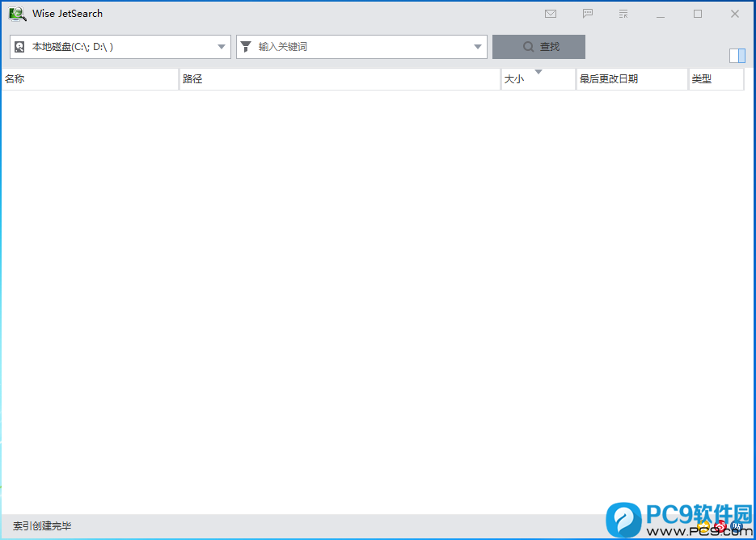Click the sort arrow above 大小 column
This screenshot has width=756, height=540.
[538, 72]
